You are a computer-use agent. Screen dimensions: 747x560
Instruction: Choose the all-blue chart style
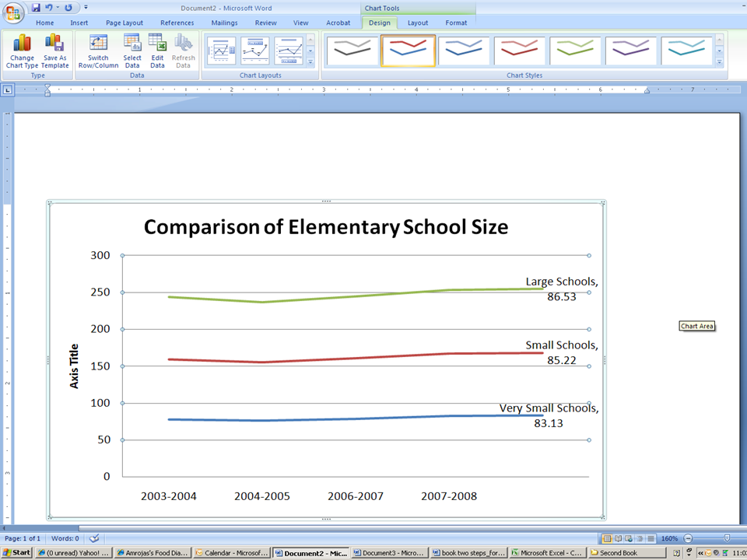point(464,51)
